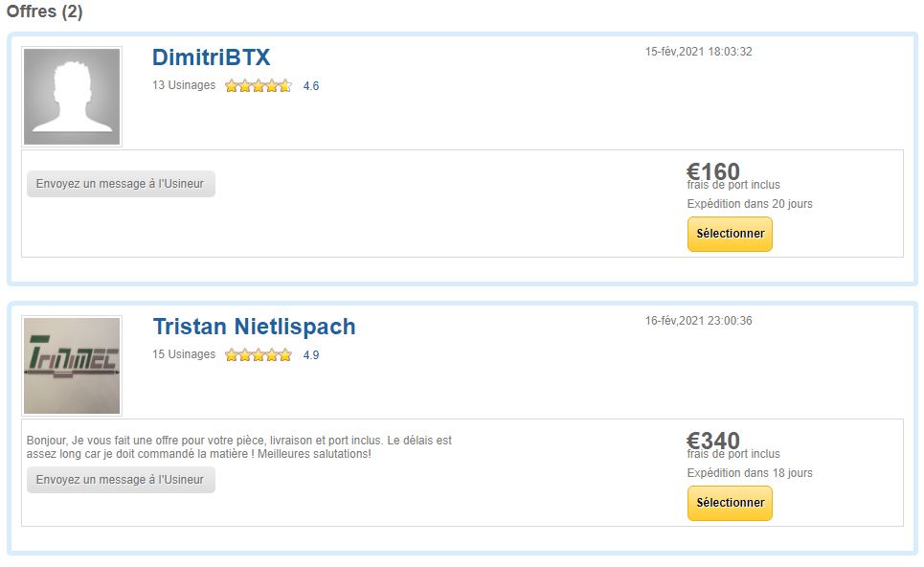Send a message to machinist DimitriBTX
This screenshot has width=924, height=567.
[121, 184]
